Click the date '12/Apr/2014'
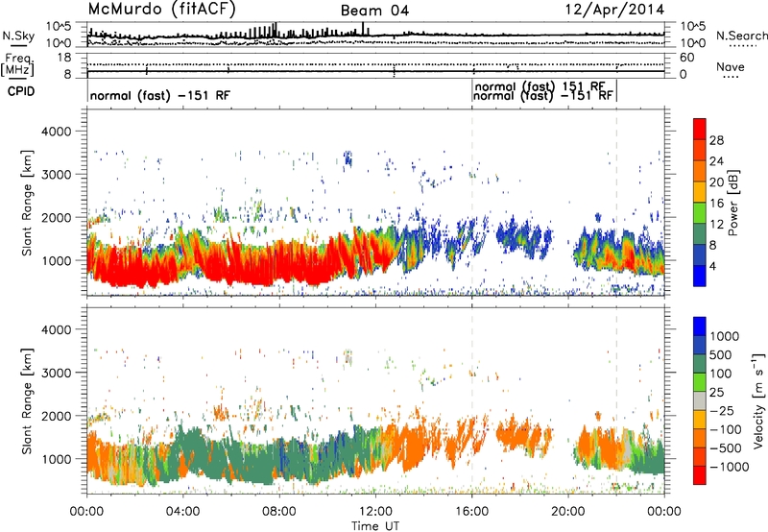Viewport: 768px width, 532px height. click(x=614, y=10)
